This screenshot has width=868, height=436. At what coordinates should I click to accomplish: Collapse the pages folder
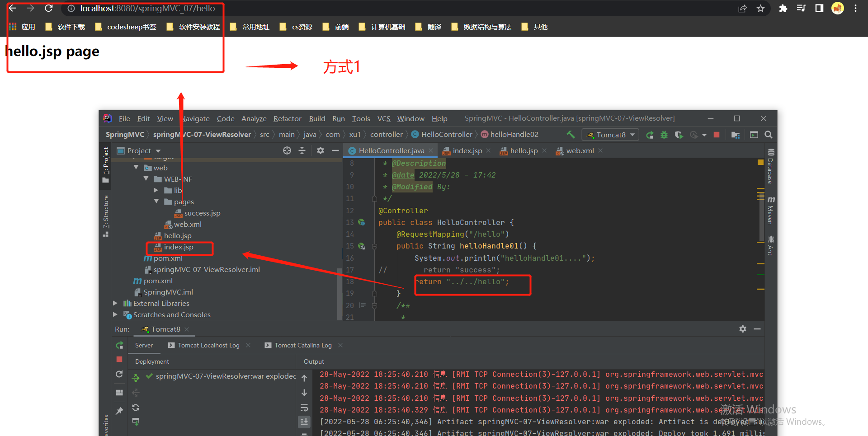point(156,201)
